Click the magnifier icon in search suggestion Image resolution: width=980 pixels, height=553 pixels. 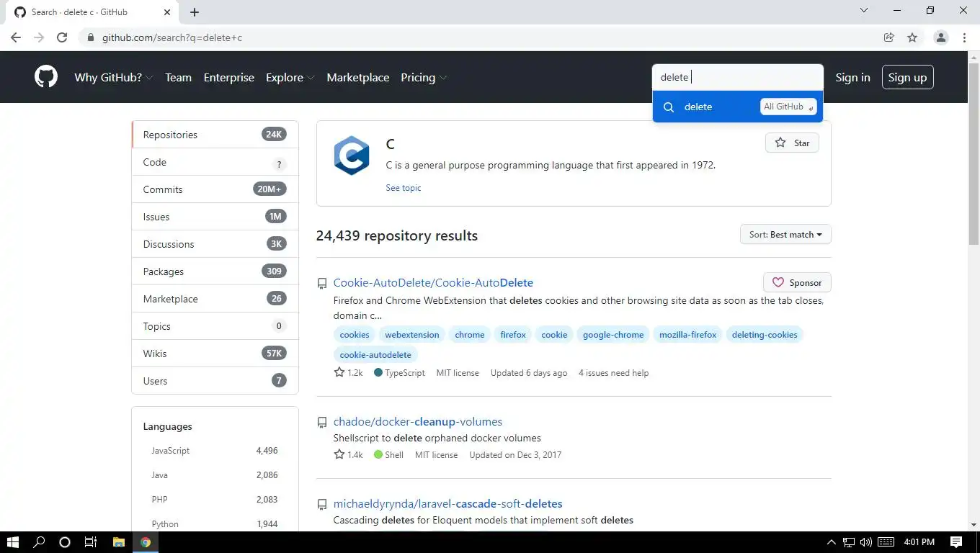pyautogui.click(x=669, y=107)
